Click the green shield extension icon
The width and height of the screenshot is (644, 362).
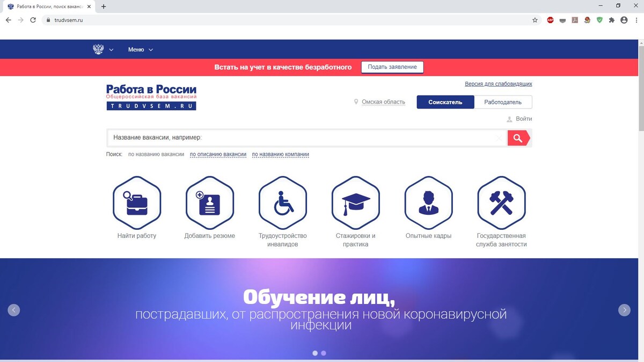pos(599,20)
